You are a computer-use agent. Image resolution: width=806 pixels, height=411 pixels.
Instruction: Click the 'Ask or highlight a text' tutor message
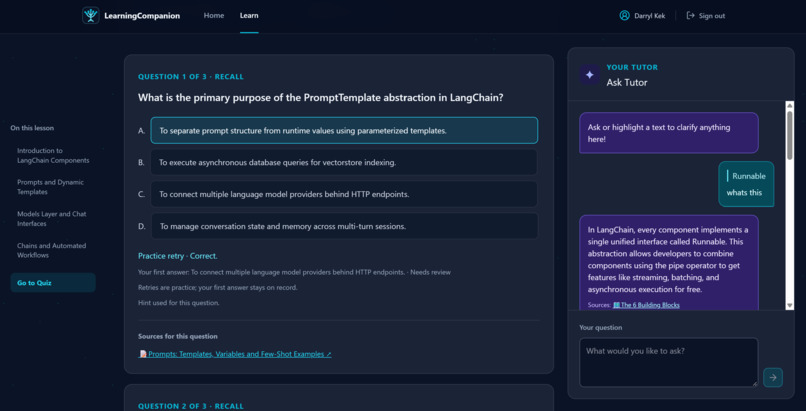pos(669,133)
